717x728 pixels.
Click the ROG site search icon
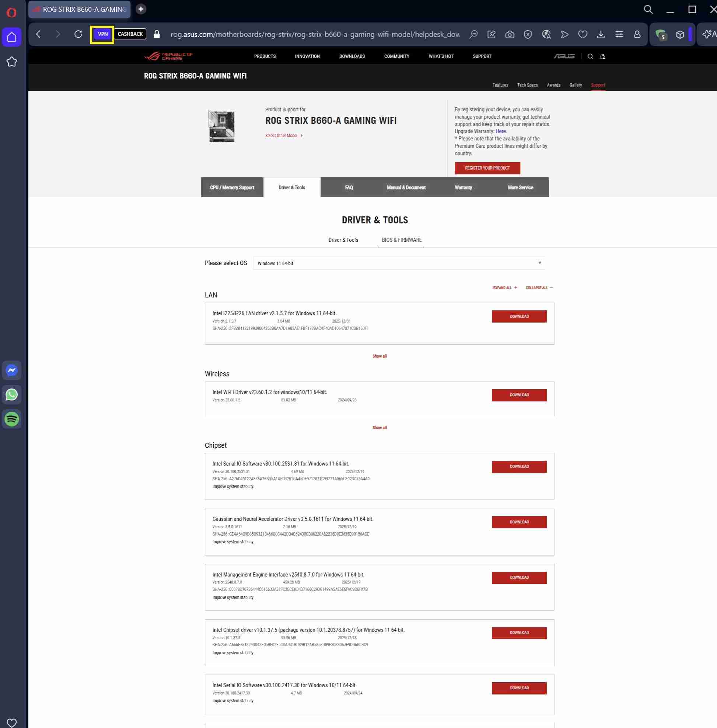tap(590, 56)
